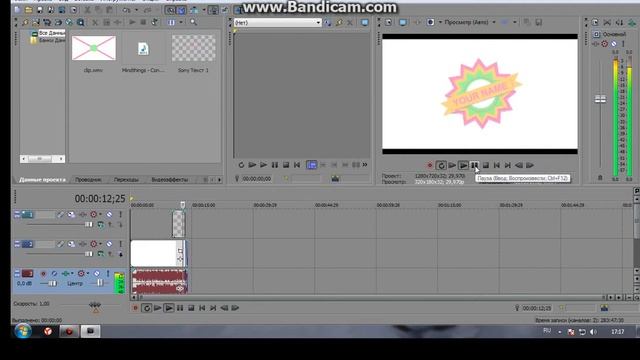The image size is (640, 360).
Task: Click the trimmer timecode 00:00:00;00 field
Action: coord(256,179)
